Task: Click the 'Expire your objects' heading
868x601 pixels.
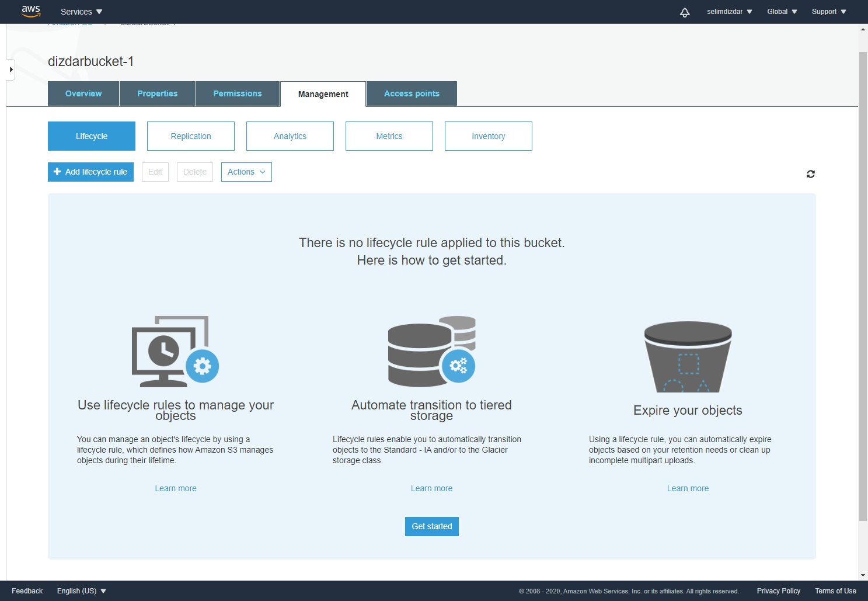Action: point(688,411)
